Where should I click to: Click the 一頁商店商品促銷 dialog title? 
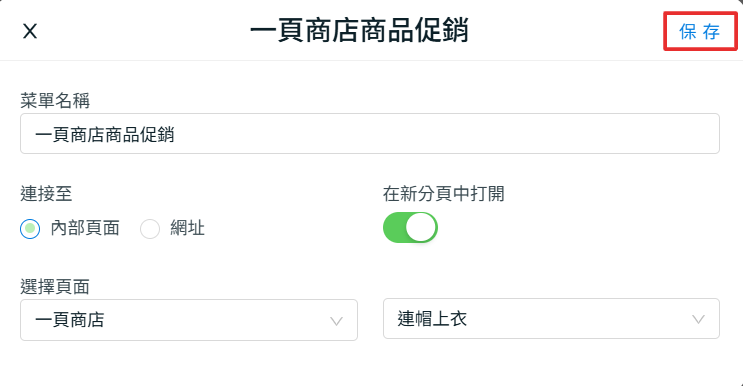(x=360, y=30)
